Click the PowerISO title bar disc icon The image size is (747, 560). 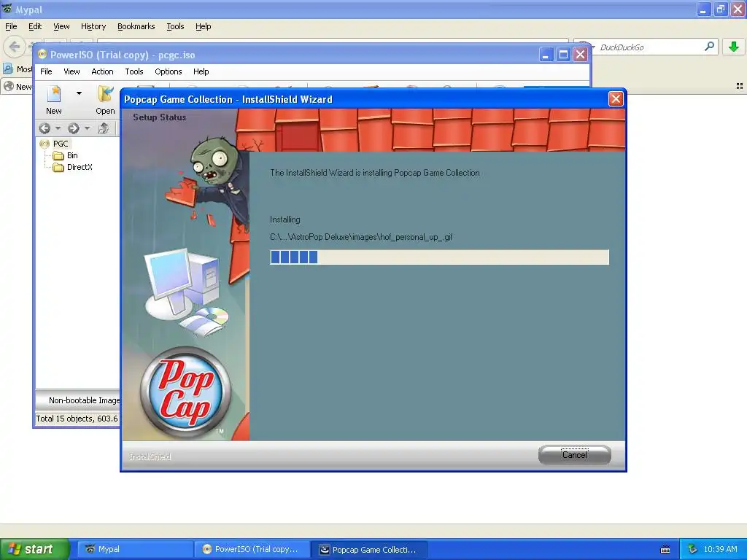point(42,54)
